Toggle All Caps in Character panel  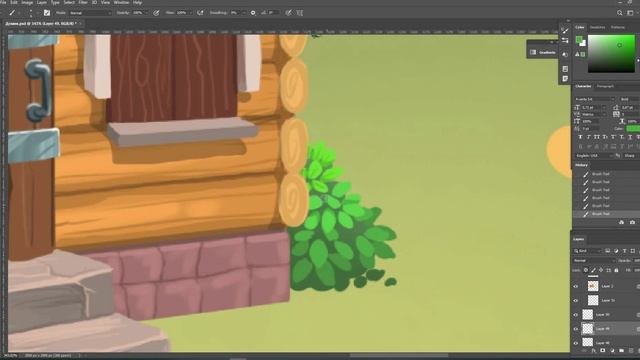point(597,137)
